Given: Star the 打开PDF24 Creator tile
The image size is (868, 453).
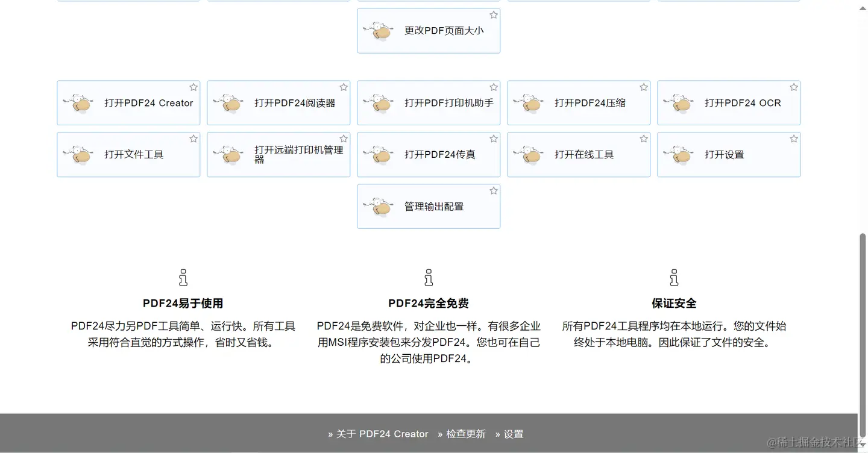Looking at the screenshot, I should click(x=193, y=87).
